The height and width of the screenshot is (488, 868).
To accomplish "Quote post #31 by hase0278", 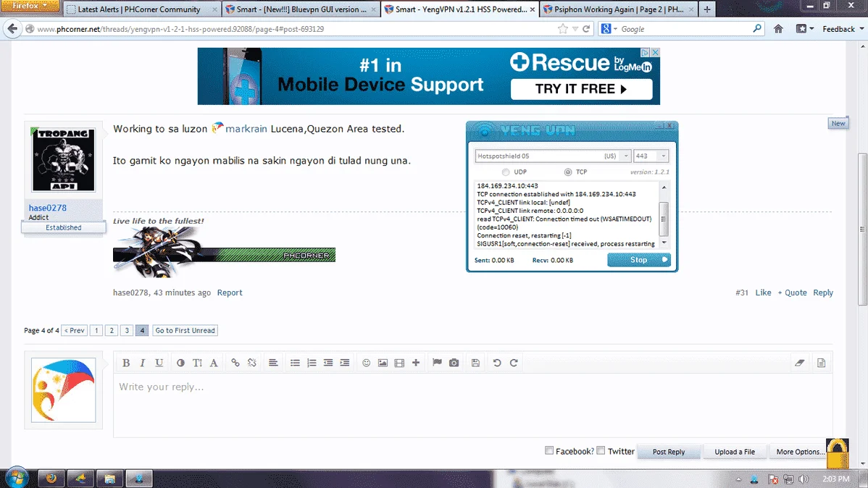I will click(792, 293).
